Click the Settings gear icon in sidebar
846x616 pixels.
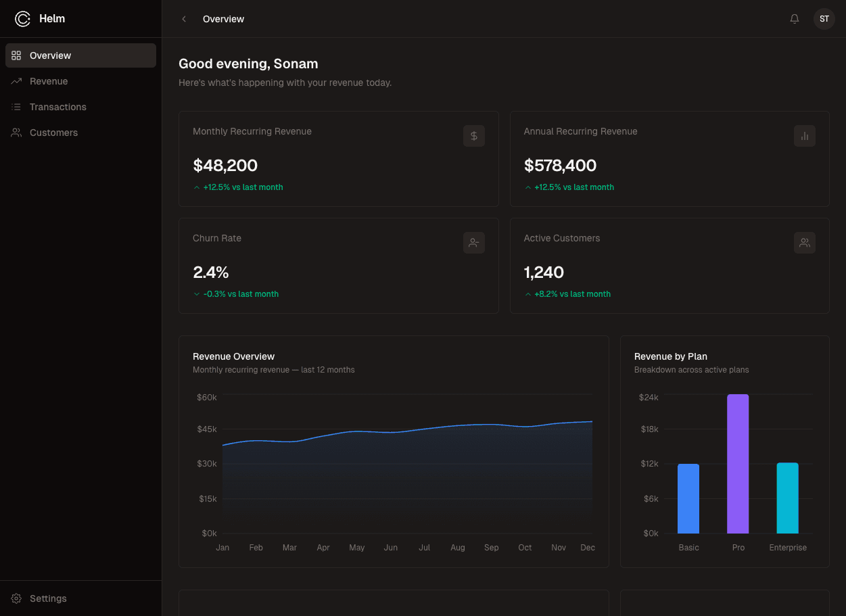pyautogui.click(x=16, y=598)
